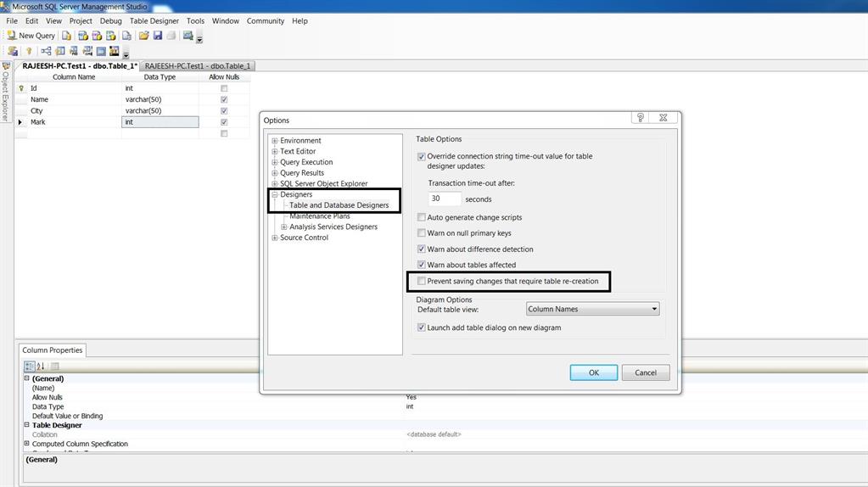The height and width of the screenshot is (487, 868).
Task: Toggle Override connection string time-out checkbox
Action: click(421, 157)
